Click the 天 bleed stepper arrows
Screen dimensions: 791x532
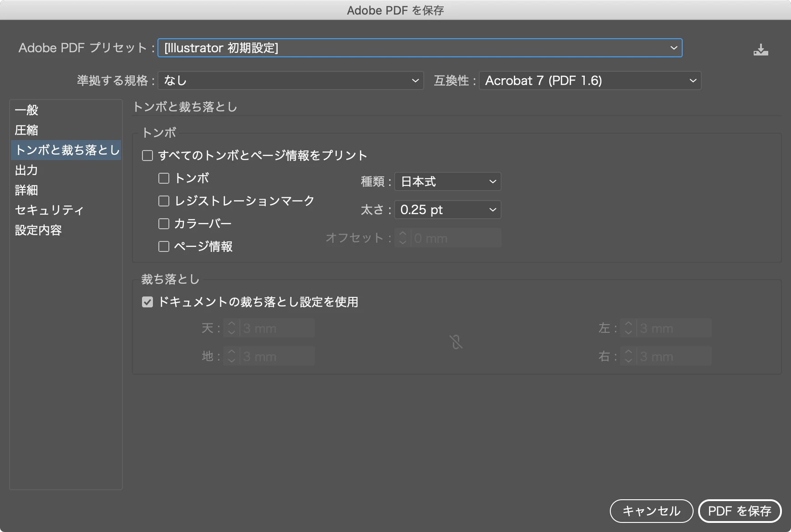coord(232,328)
